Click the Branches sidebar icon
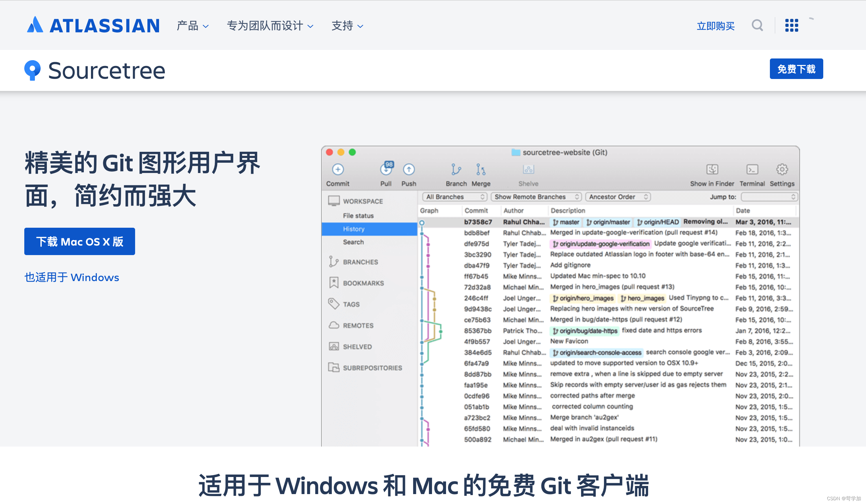The width and height of the screenshot is (866, 504). (333, 262)
